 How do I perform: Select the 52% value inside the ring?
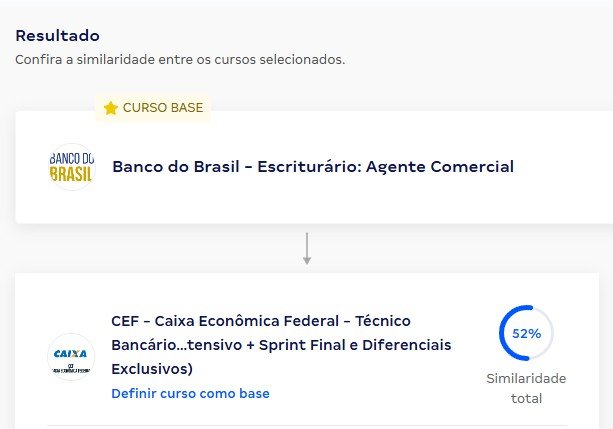[527, 334]
